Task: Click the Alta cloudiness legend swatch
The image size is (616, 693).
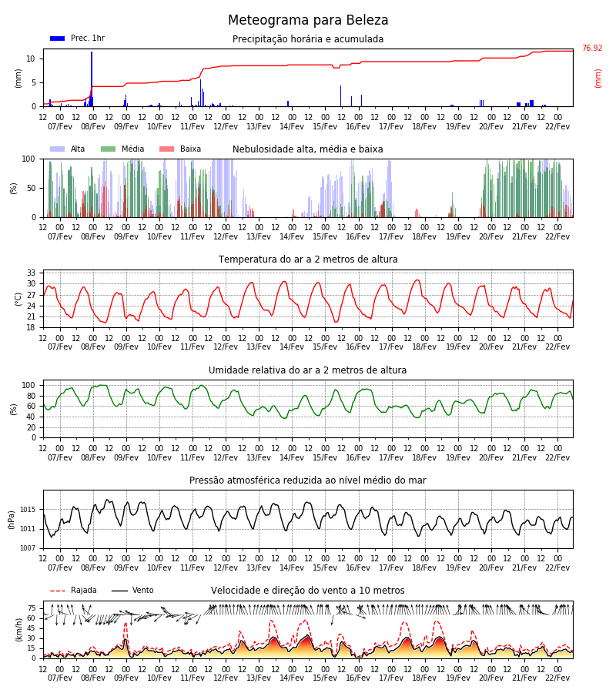Action: pyautogui.click(x=58, y=149)
